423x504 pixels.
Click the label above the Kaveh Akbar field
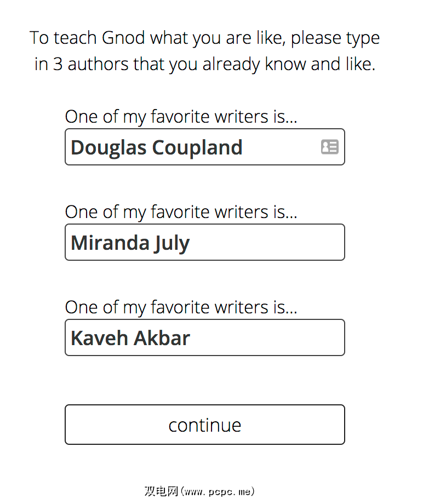181,307
